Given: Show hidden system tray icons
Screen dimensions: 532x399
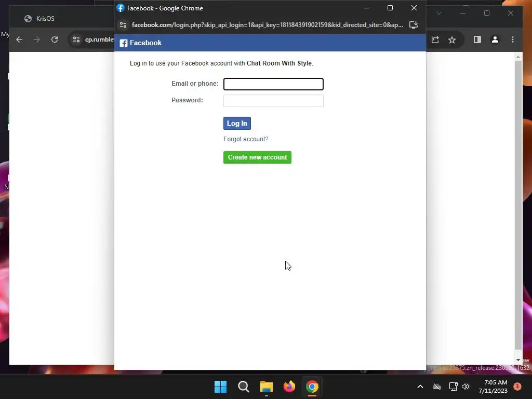Looking at the screenshot, I should [420, 387].
